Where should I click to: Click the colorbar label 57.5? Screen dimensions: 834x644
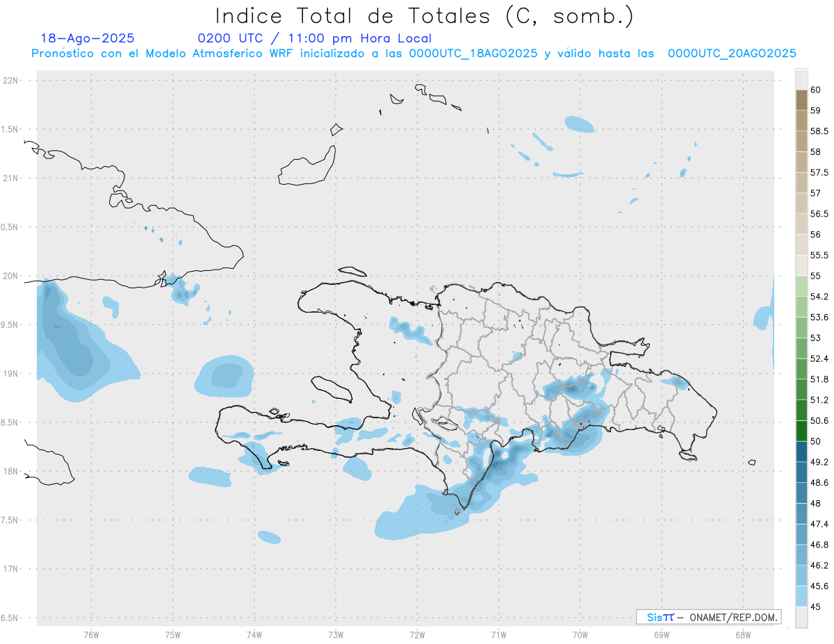[x=819, y=172]
